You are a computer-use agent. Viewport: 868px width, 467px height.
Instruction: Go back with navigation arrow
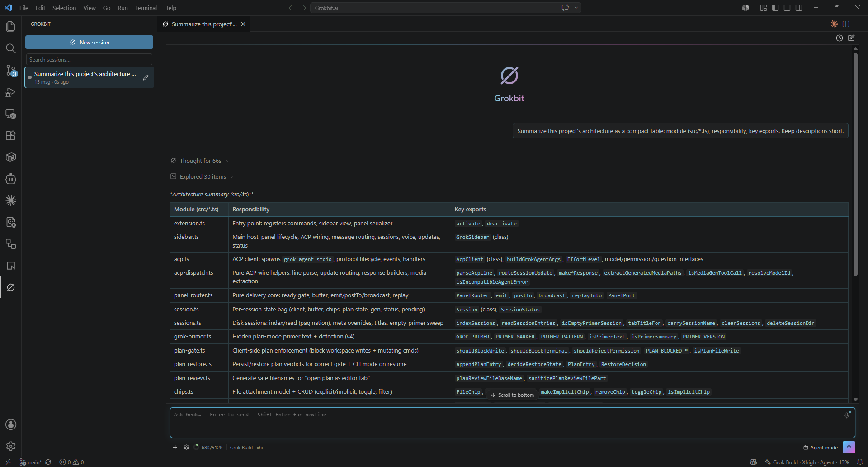tap(292, 8)
